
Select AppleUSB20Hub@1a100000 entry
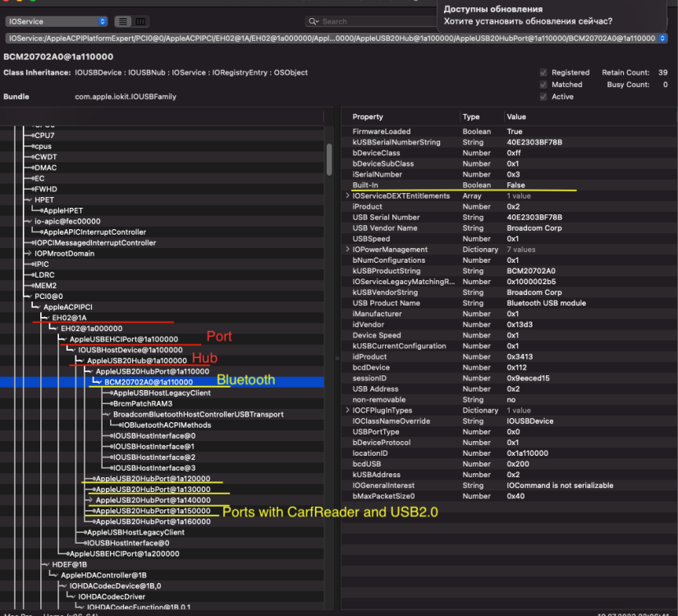[x=137, y=361]
